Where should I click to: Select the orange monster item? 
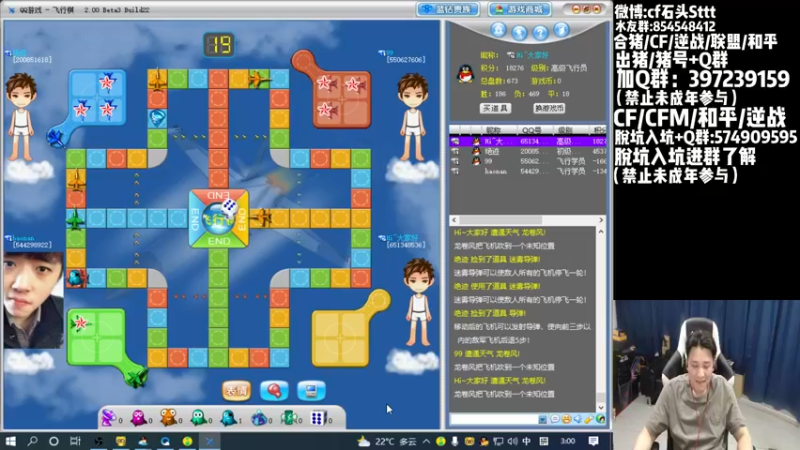[x=168, y=418]
